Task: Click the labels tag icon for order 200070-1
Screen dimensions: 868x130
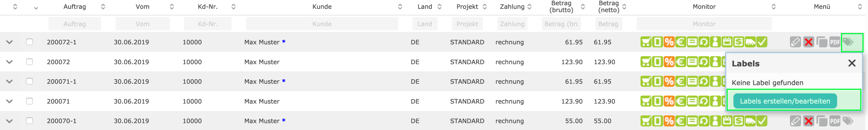Action: tap(848, 121)
